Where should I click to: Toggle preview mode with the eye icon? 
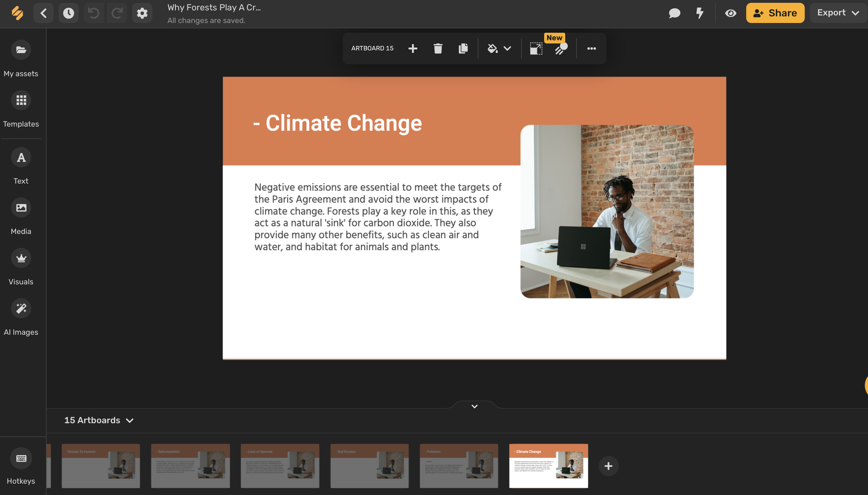[730, 13]
